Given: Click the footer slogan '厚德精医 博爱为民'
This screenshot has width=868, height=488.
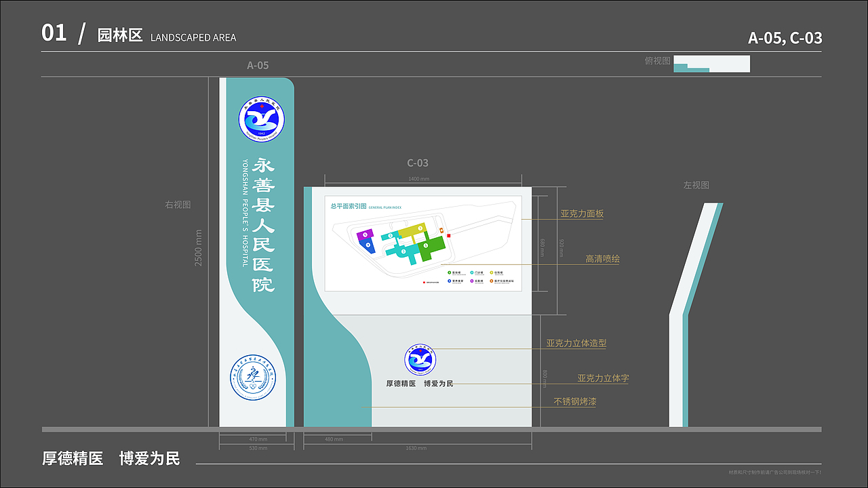Looking at the screenshot, I should (111, 458).
